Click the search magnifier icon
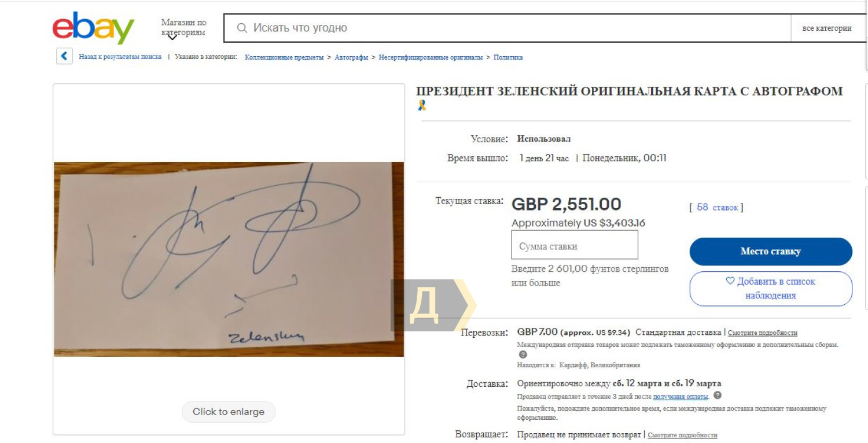The width and height of the screenshot is (868, 443). 242,28
